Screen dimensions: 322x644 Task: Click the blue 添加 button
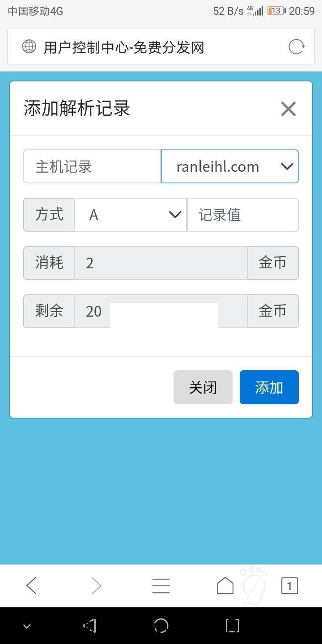pyautogui.click(x=269, y=387)
